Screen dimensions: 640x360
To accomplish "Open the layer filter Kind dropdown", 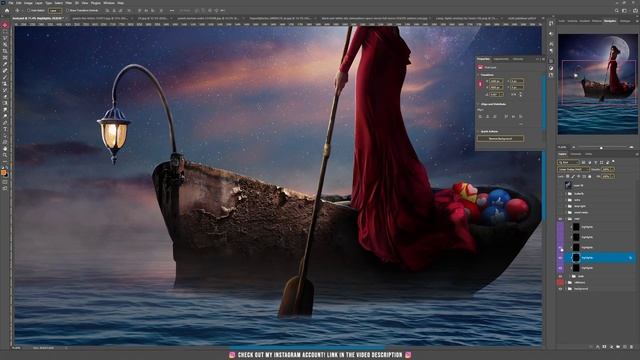I will (569, 162).
